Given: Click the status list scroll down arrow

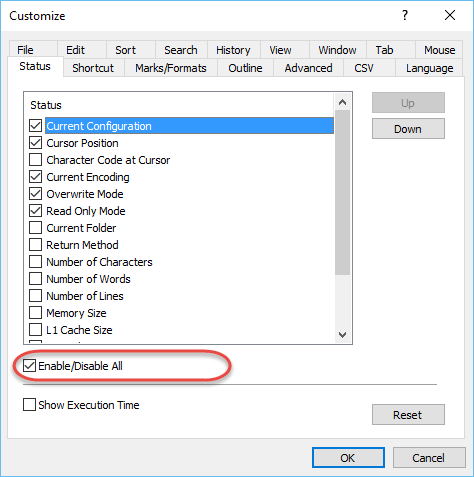Looking at the screenshot, I should click(342, 334).
